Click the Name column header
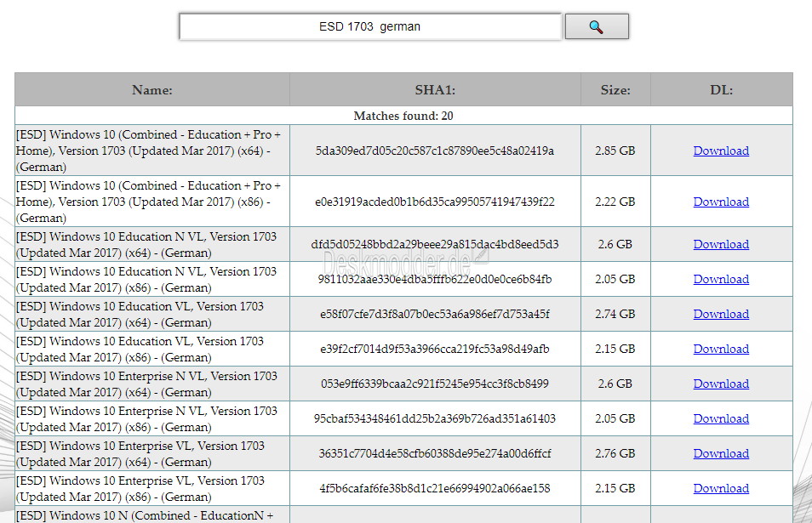The width and height of the screenshot is (812, 523). tap(152, 89)
